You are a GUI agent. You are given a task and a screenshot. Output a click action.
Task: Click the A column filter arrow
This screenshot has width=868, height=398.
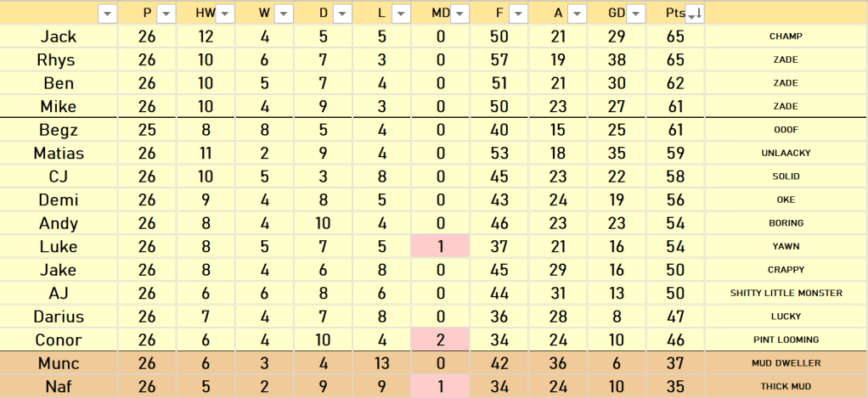point(577,14)
